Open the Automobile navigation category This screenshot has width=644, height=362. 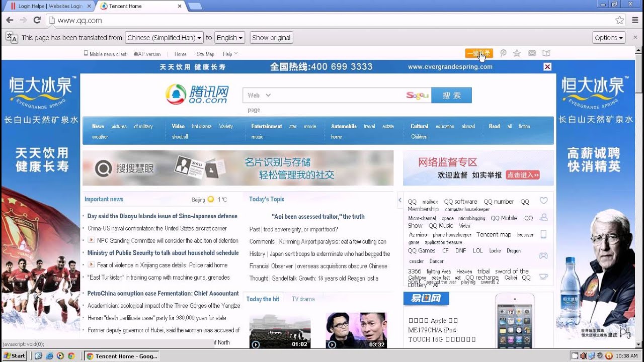pyautogui.click(x=344, y=126)
